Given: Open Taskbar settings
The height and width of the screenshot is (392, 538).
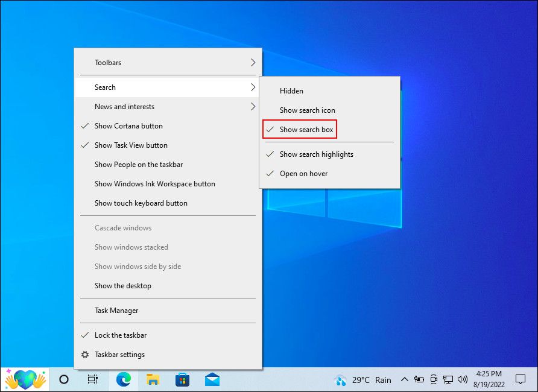Looking at the screenshot, I should (x=119, y=355).
